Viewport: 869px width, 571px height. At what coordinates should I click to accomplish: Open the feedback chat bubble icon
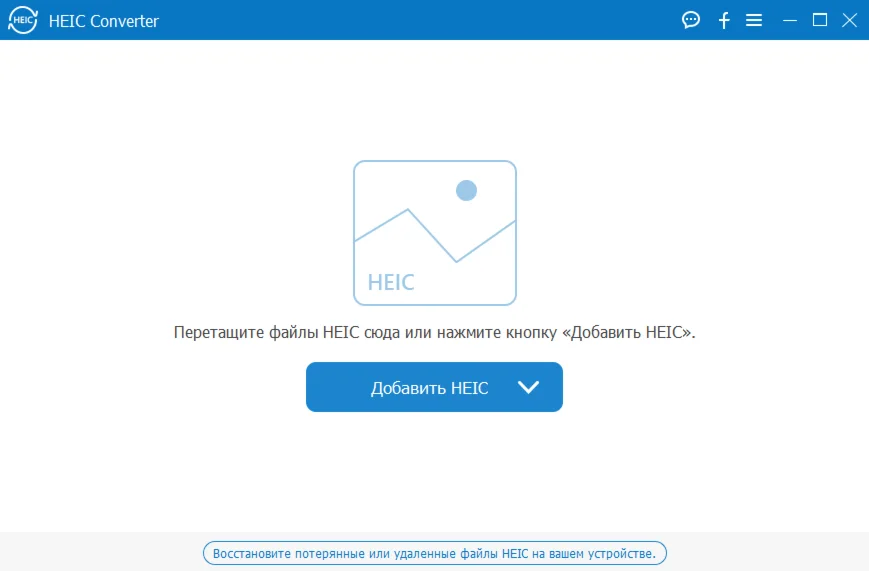(691, 21)
